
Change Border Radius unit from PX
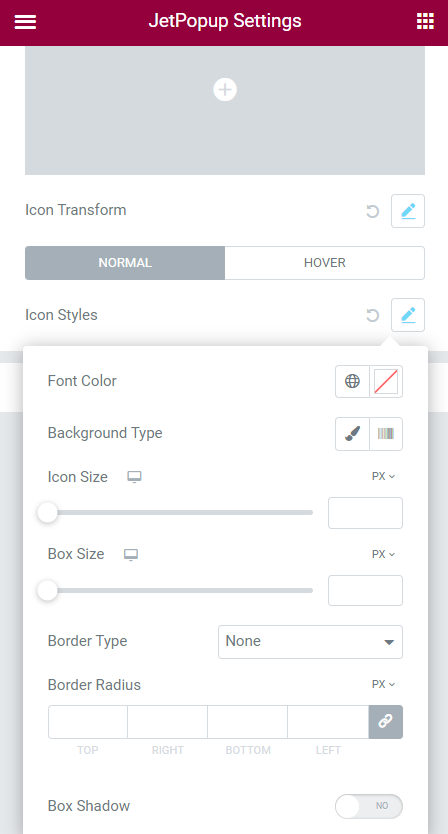coord(383,685)
